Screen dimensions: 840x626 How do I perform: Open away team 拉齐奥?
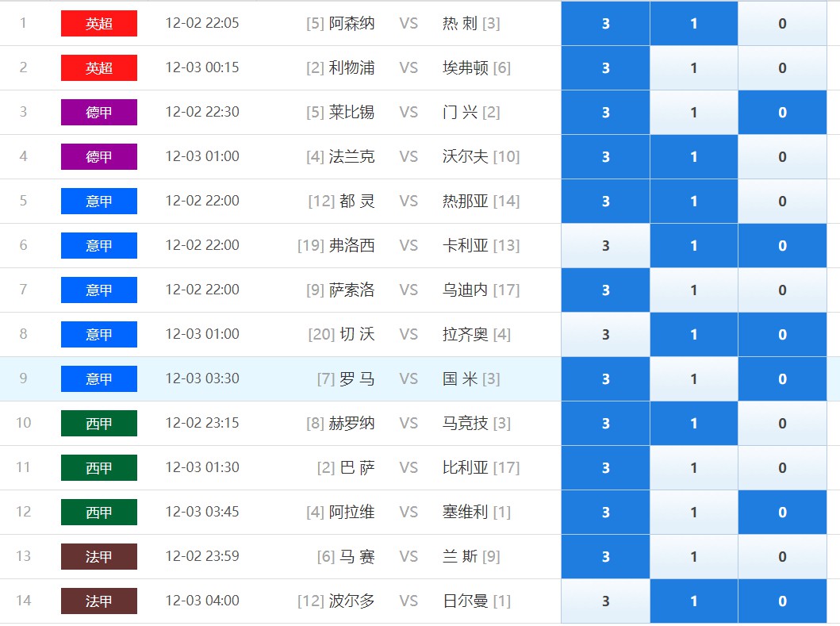coord(466,335)
